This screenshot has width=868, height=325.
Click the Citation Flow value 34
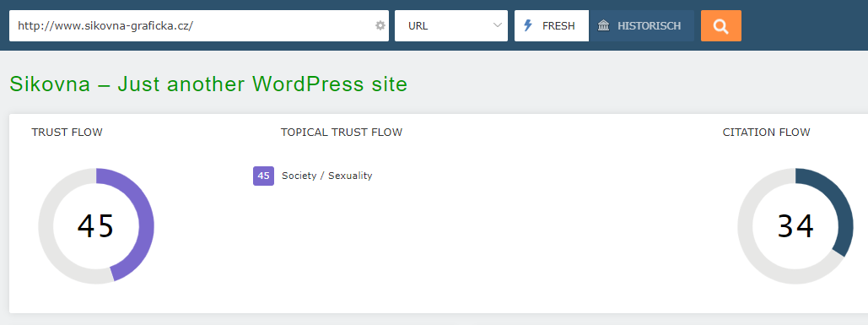tap(795, 226)
